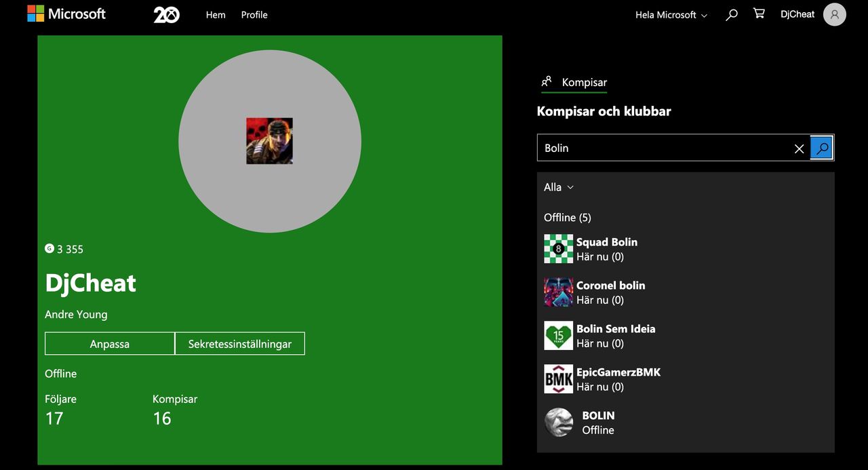Open BOLIN friend's avatar picture
Viewport: 868px width, 470px height.
click(x=559, y=423)
